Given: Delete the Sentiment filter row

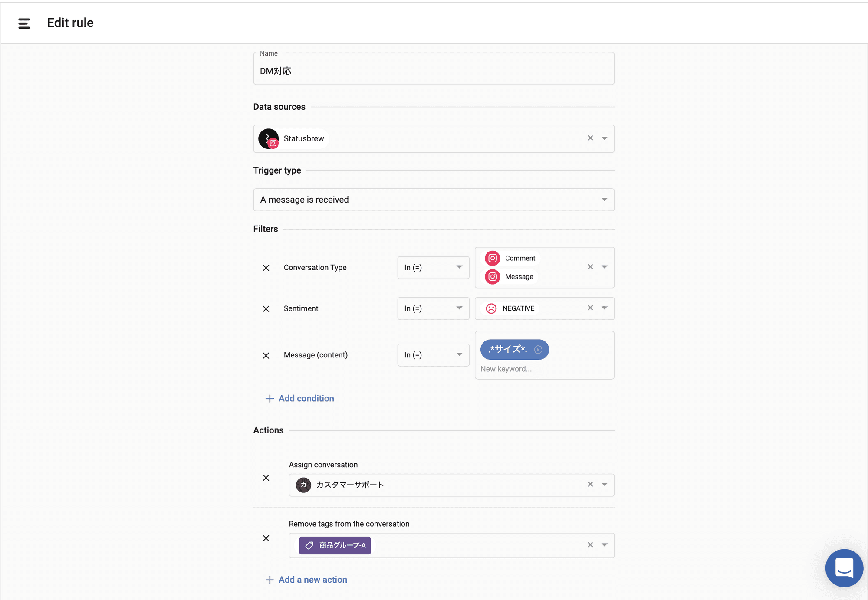Looking at the screenshot, I should pos(266,309).
